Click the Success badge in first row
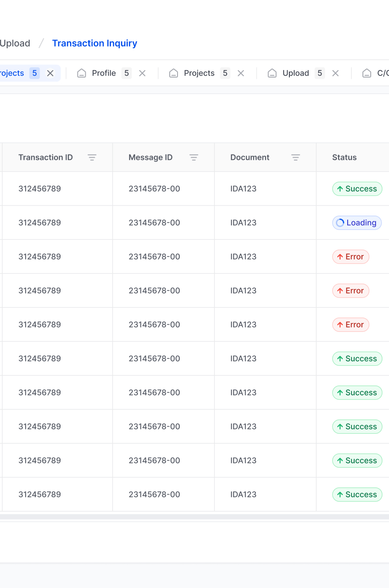This screenshot has height=588, width=389. 357,189
